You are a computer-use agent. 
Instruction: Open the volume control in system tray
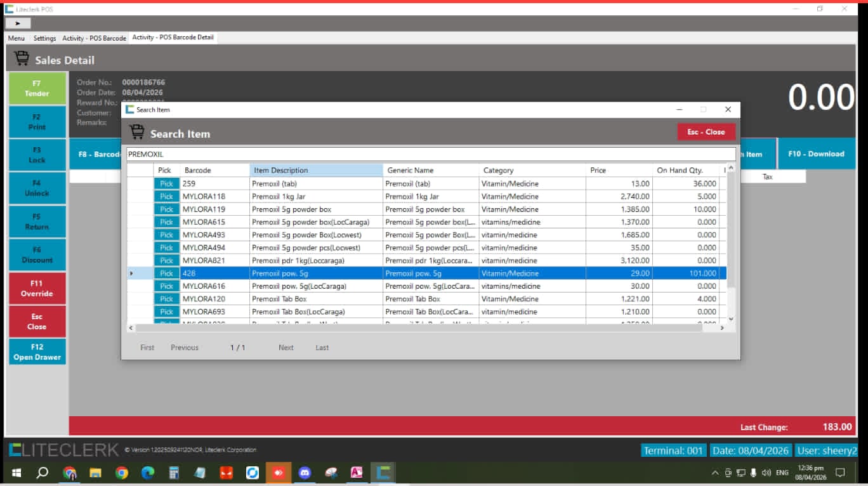(x=766, y=473)
